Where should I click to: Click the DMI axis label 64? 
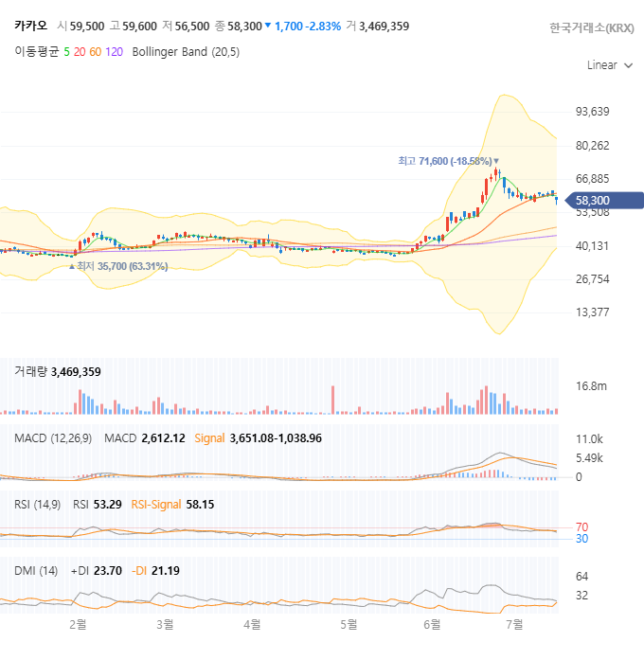(x=581, y=577)
